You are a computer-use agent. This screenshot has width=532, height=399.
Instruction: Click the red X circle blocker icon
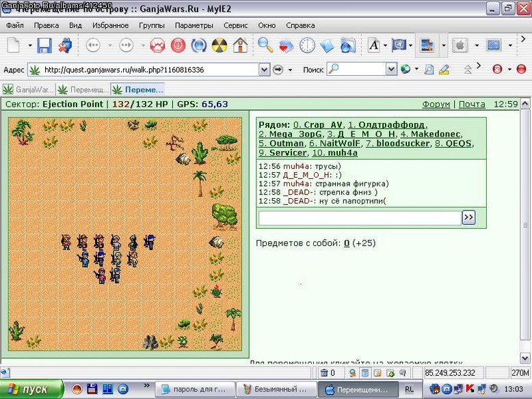tap(497, 69)
